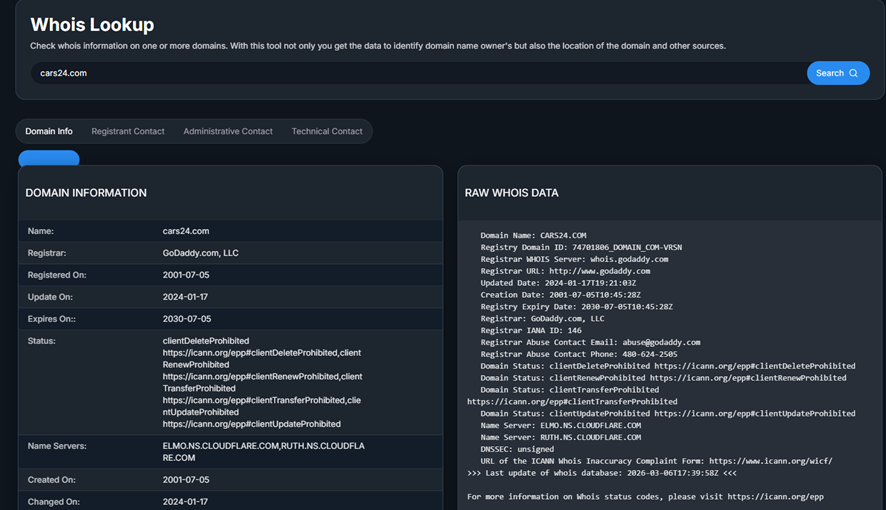Click the Changed On date 2024-01-17
This screenshot has height=510, width=886.
click(x=185, y=502)
